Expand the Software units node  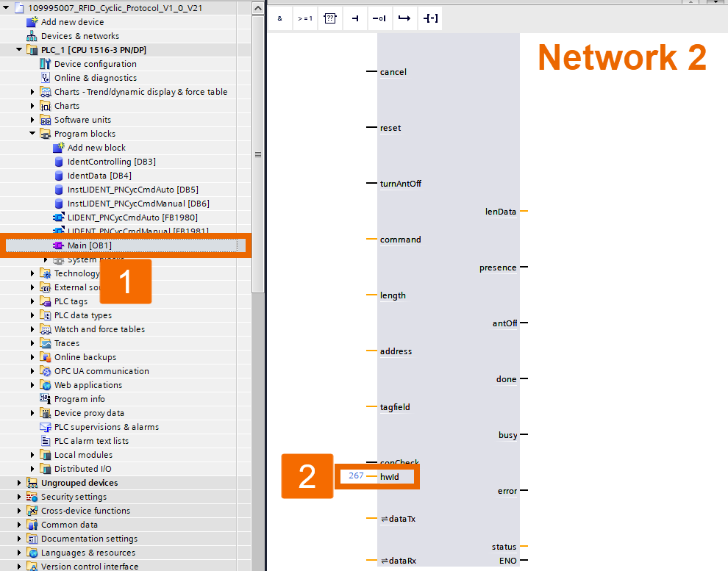[32, 120]
